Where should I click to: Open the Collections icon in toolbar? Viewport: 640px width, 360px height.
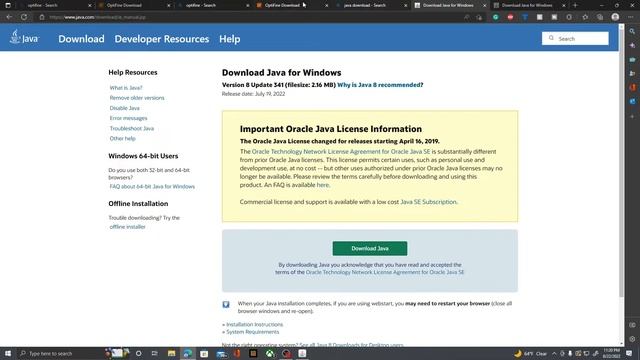coord(600,17)
